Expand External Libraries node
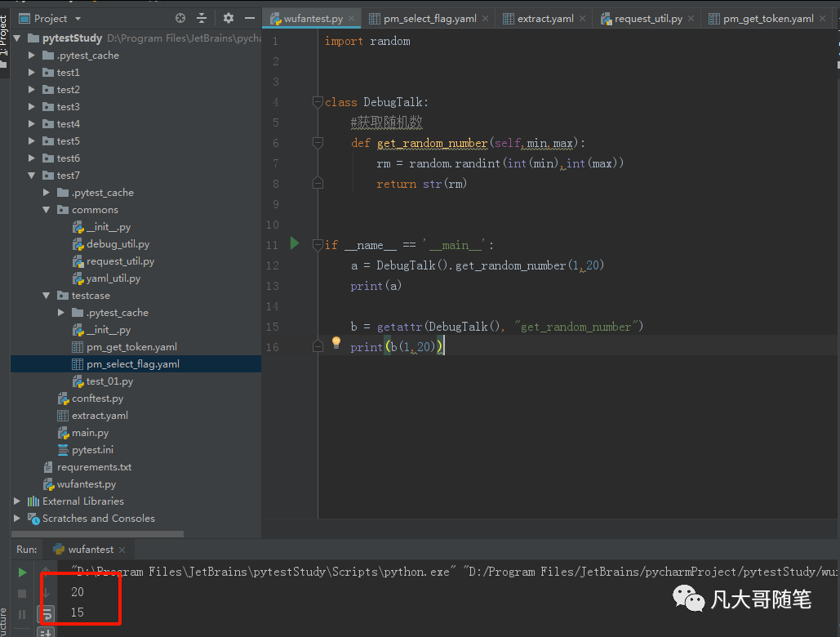Viewport: 840px width, 637px height. [17, 501]
